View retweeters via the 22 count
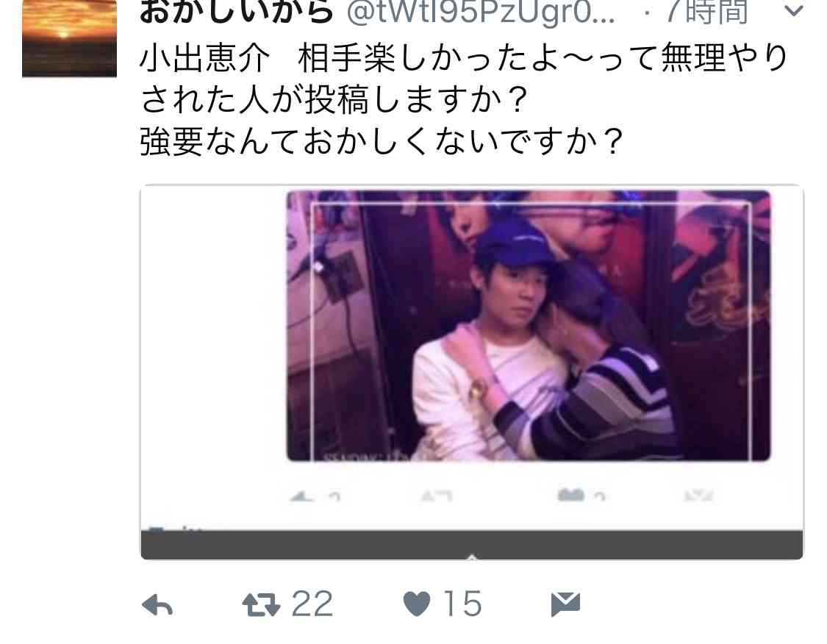 click(312, 604)
